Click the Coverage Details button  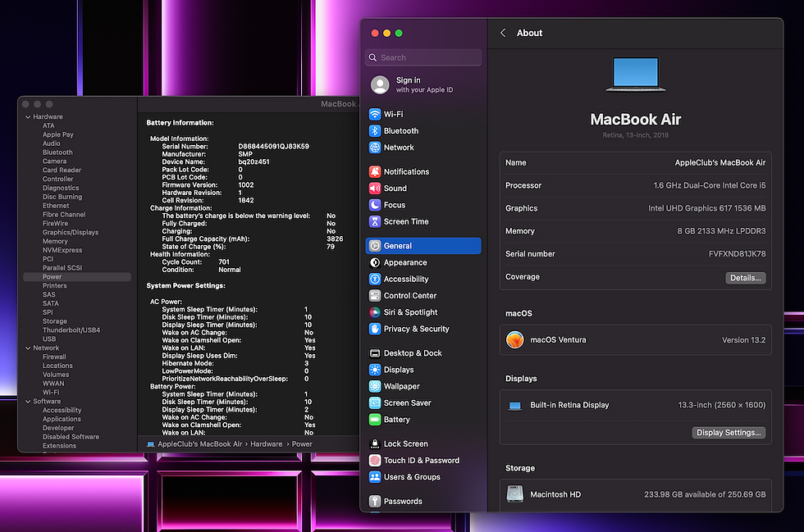746,278
